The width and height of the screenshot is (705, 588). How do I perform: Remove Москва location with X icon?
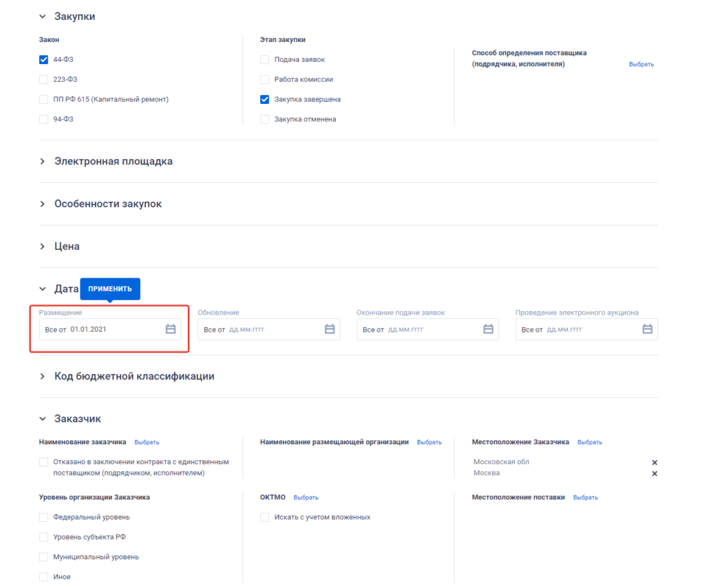point(654,474)
